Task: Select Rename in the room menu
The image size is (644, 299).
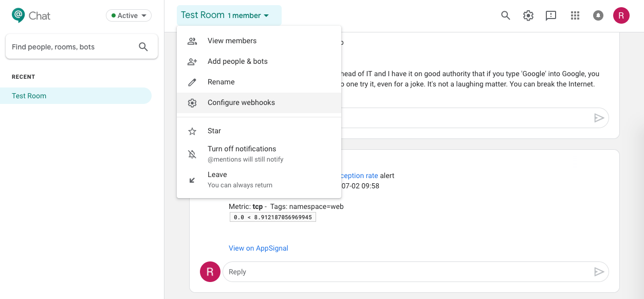Action: click(x=259, y=82)
